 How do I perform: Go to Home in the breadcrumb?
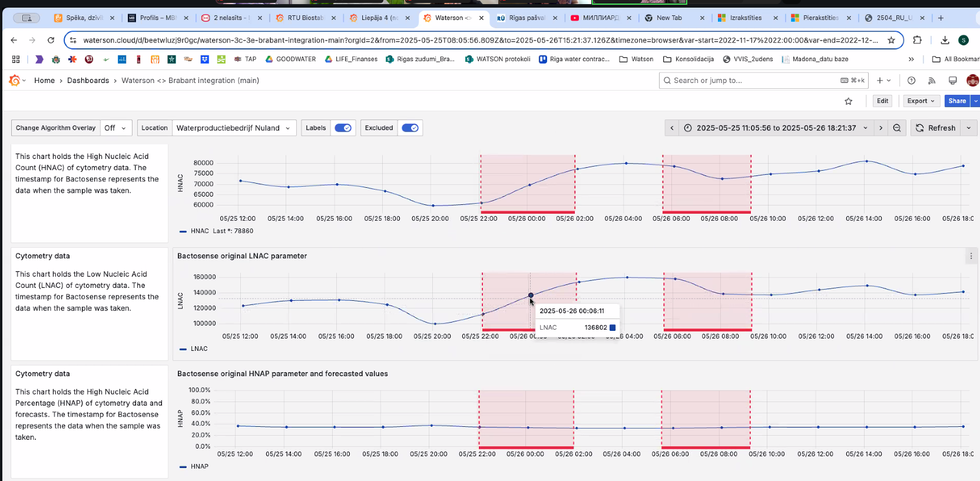coord(44,81)
